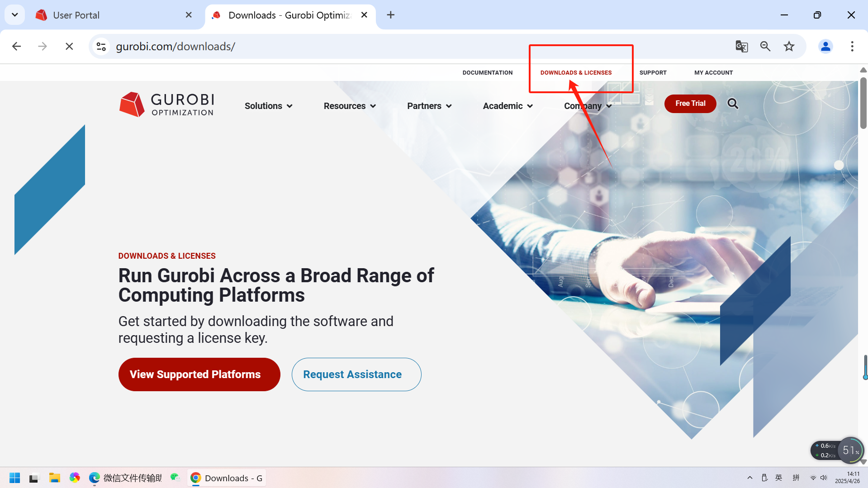
Task: Select the Downloads - Gurobi Optimization tab
Action: [290, 15]
